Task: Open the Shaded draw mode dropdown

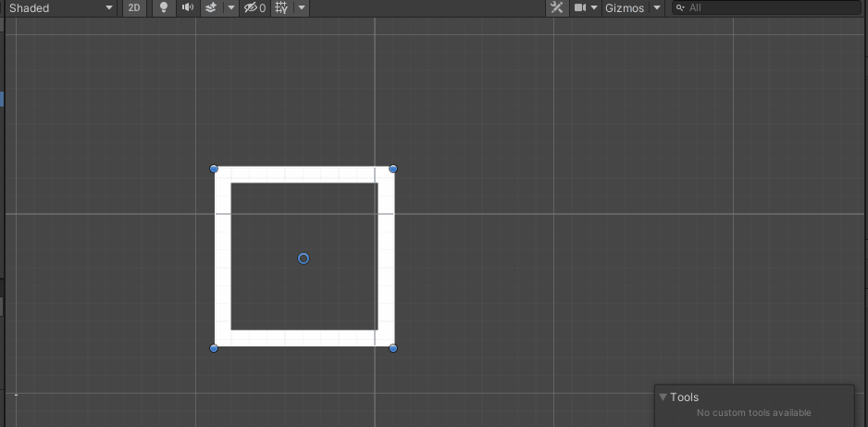Action: coord(61,7)
